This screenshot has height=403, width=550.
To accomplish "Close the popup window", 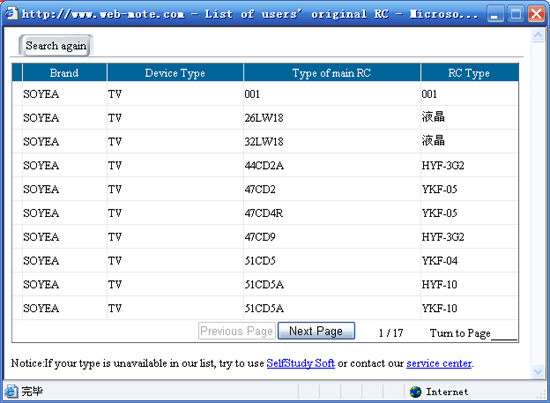I will pyautogui.click(x=537, y=14).
